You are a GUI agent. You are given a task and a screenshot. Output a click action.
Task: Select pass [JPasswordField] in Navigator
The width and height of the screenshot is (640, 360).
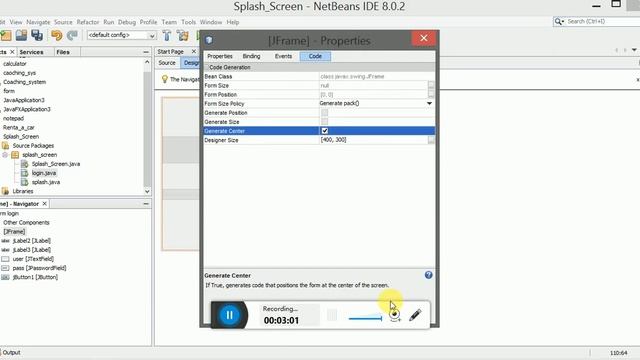point(39,268)
